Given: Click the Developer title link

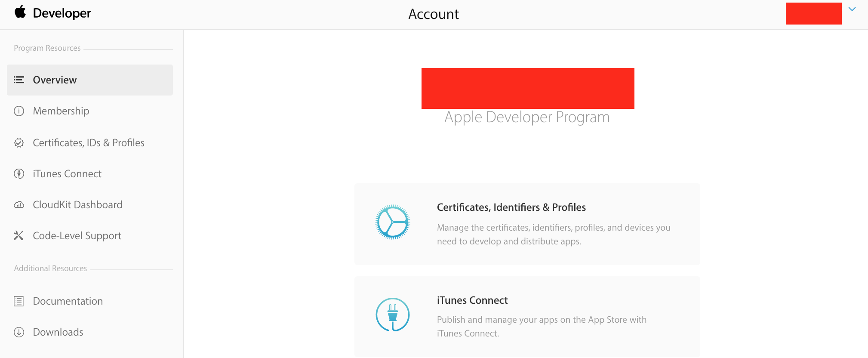Looking at the screenshot, I should [x=62, y=13].
